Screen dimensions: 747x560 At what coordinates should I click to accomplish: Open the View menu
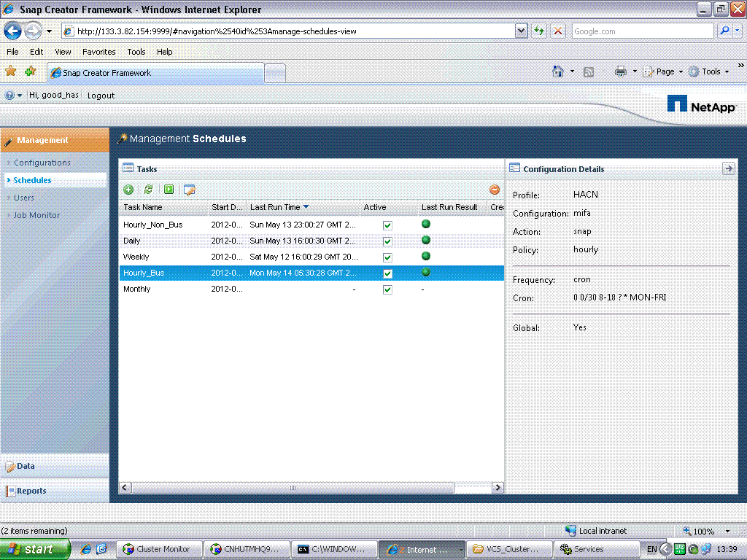pos(63,52)
